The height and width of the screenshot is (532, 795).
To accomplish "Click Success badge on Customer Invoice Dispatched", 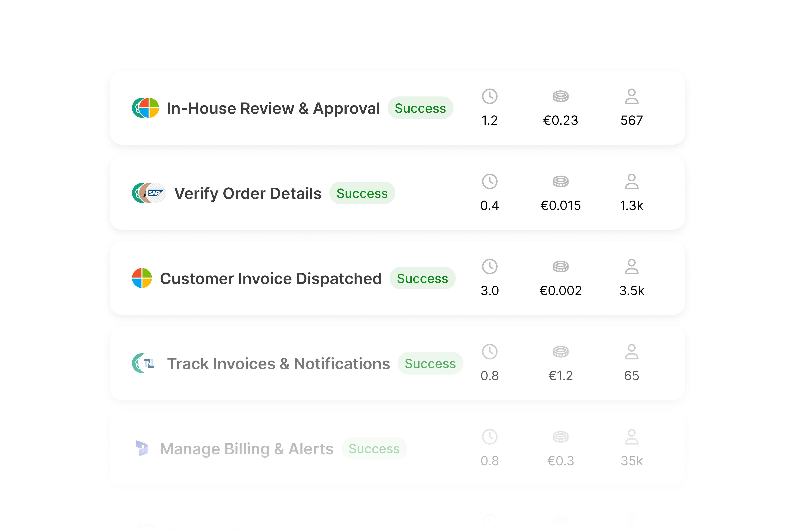I will tap(422, 279).
